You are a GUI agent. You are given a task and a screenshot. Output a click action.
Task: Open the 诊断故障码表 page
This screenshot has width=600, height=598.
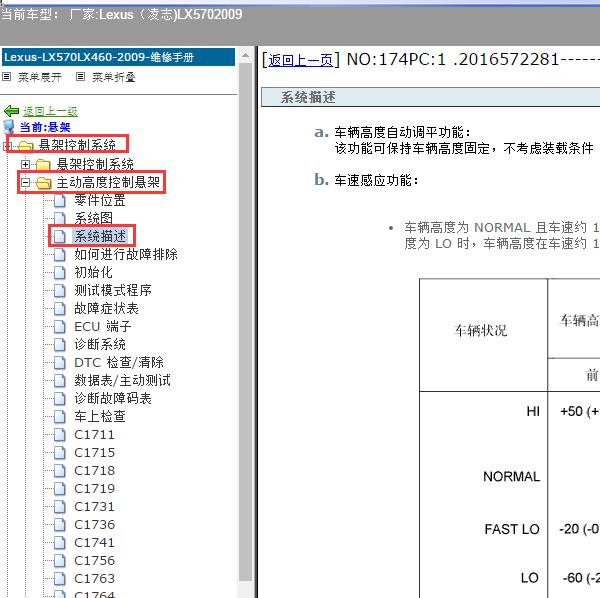(x=113, y=398)
